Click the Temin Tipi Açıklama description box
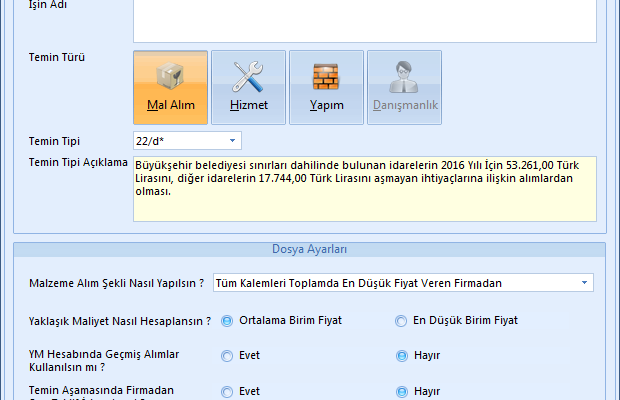 pos(365,187)
